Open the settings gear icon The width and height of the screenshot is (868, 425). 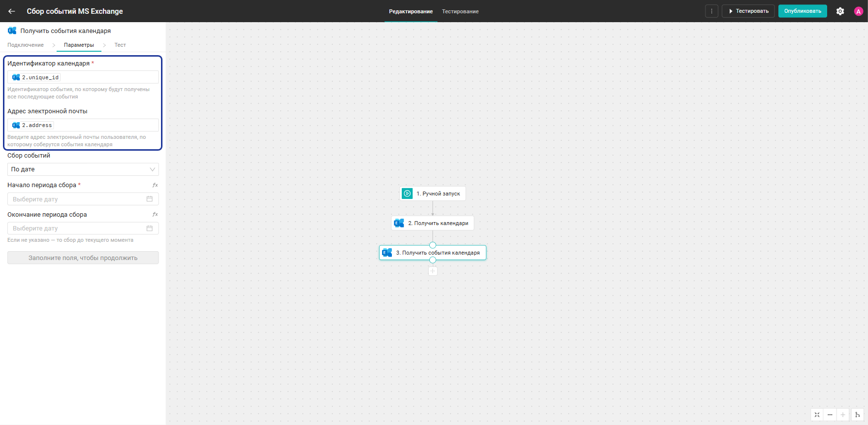[840, 11]
